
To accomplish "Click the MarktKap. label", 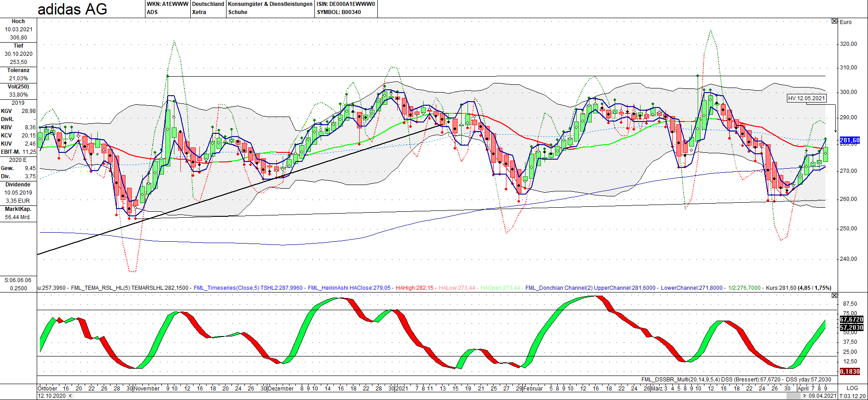I will [x=18, y=209].
